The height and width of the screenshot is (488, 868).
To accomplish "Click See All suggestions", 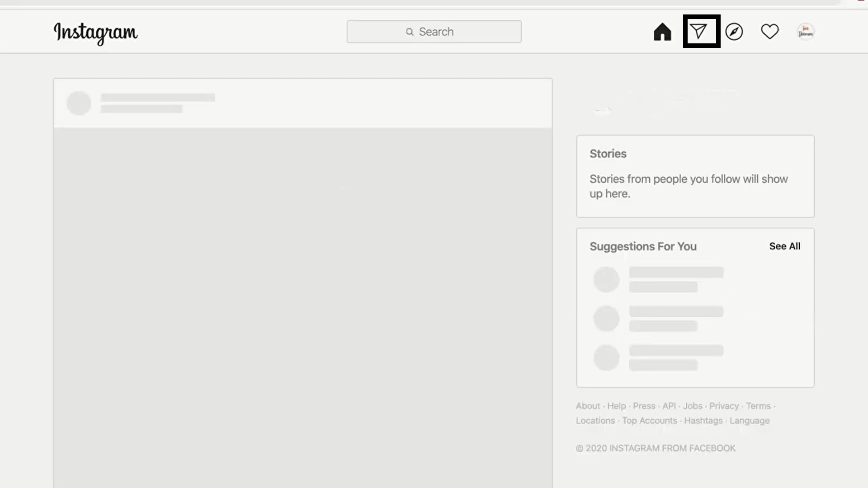I will [x=785, y=246].
